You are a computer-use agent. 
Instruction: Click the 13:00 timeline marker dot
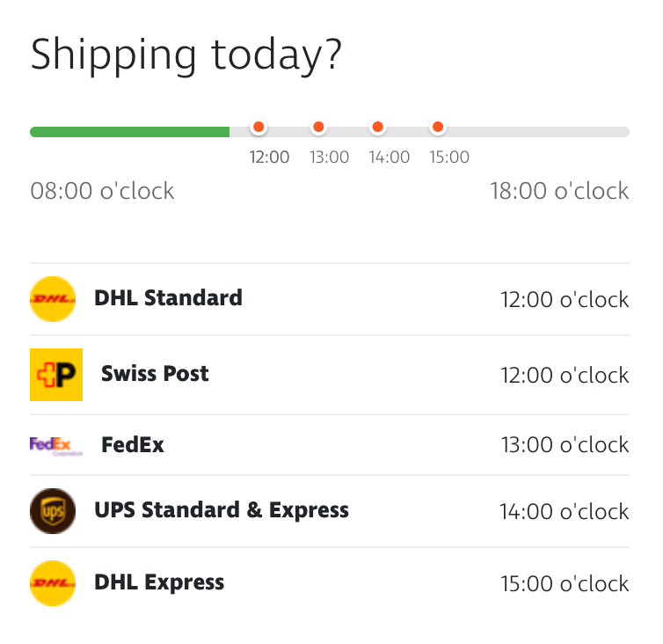(318, 128)
